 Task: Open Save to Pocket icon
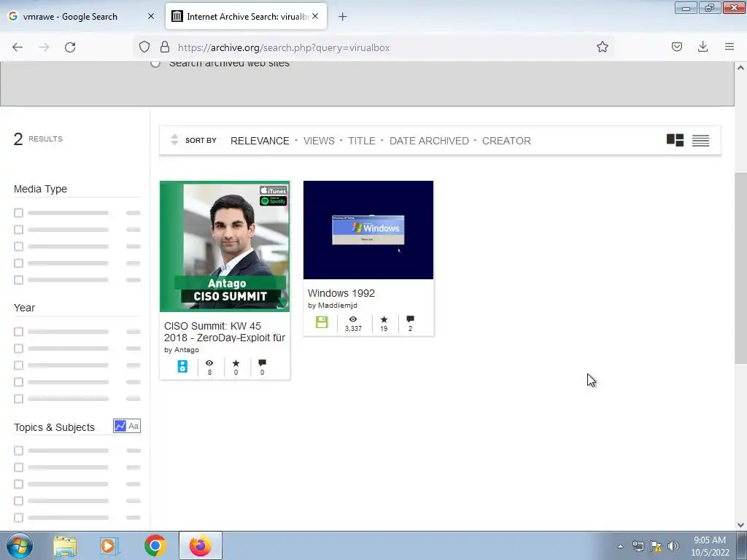(677, 47)
